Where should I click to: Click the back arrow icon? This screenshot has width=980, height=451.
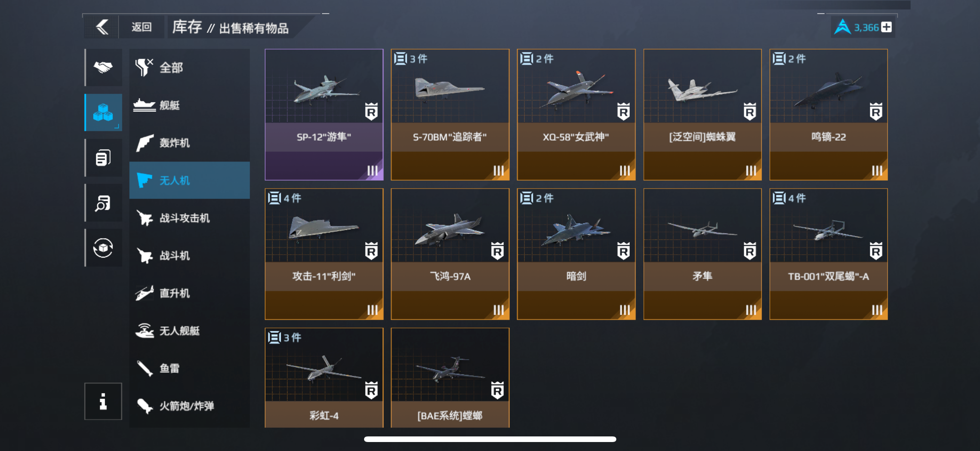click(102, 27)
